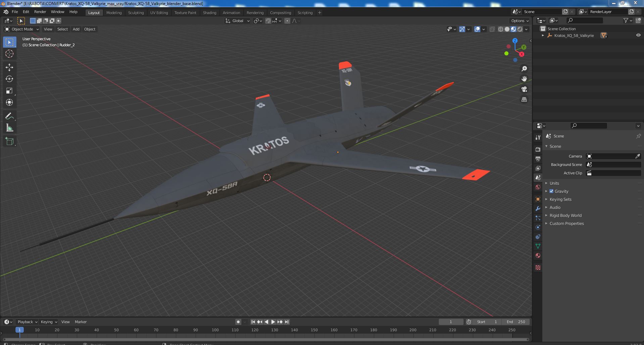Viewport: 644px width, 345px height.
Task: Open the Object properties tab
Action: [x=538, y=199]
